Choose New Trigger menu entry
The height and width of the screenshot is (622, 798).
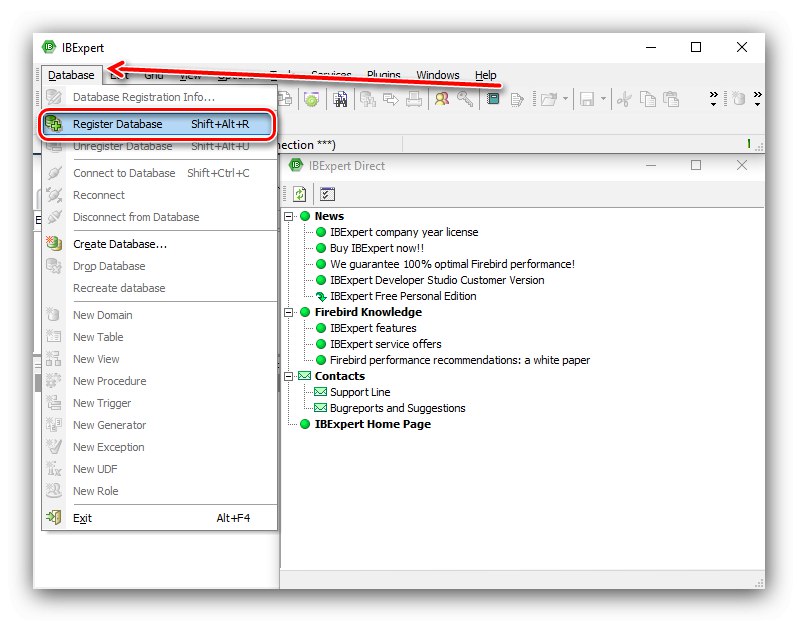pos(160,403)
